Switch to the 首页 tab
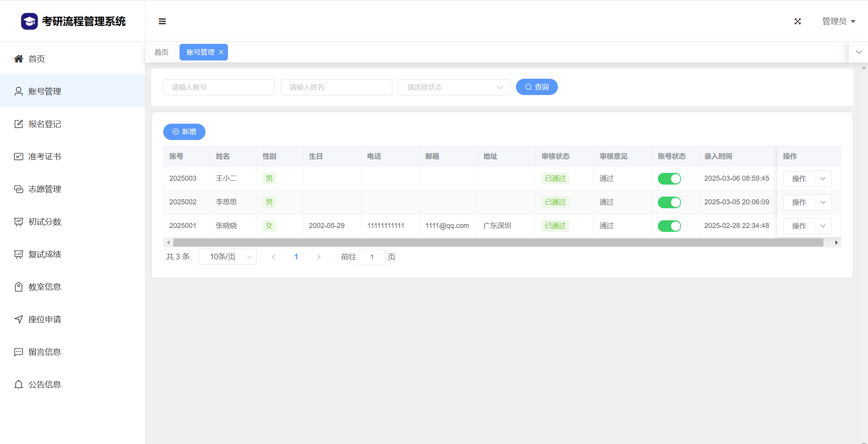The width and height of the screenshot is (868, 444). tap(161, 52)
